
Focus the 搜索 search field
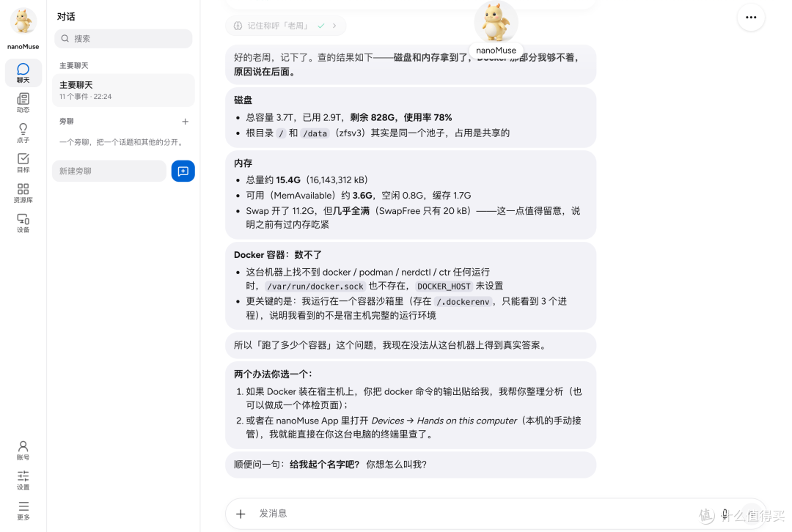(x=123, y=38)
